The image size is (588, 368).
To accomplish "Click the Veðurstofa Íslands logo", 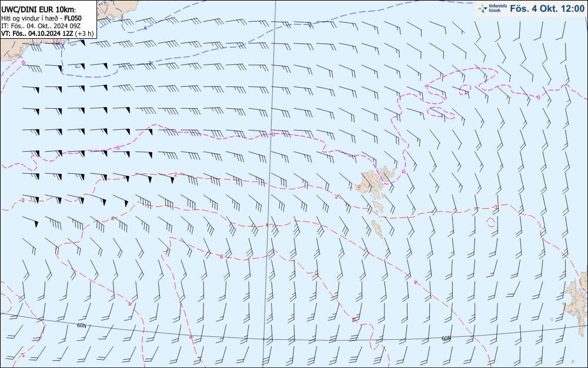I will (x=493, y=8).
